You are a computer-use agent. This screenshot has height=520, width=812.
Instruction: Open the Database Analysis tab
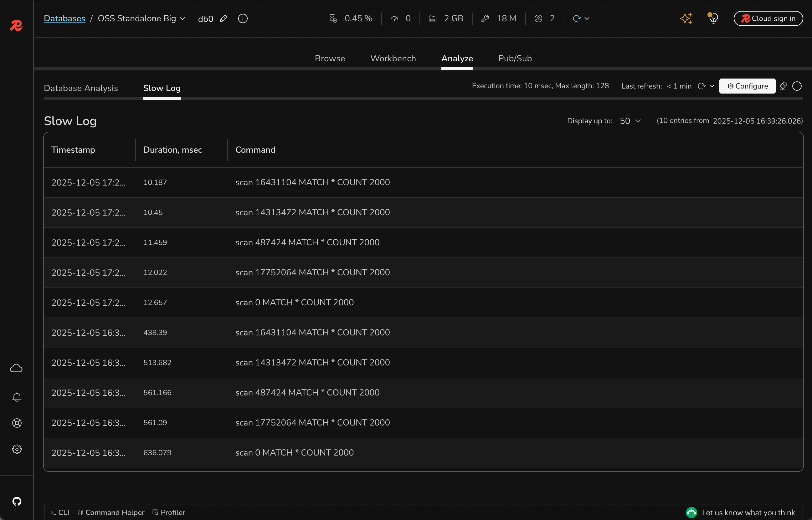81,88
